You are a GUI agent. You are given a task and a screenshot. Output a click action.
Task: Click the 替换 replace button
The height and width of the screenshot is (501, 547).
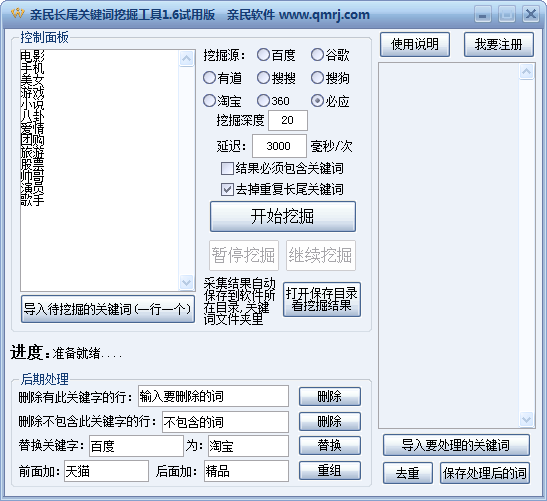330,445
